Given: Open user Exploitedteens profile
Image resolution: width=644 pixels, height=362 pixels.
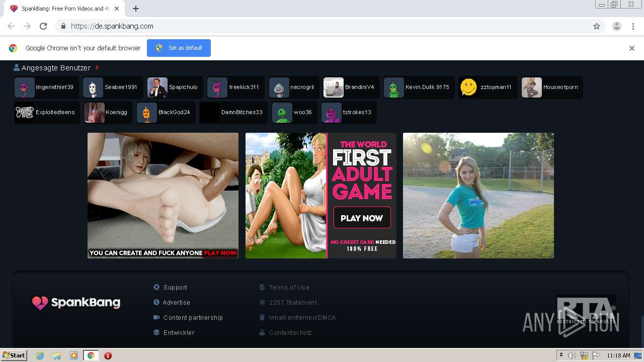Looking at the screenshot, I should [47, 112].
